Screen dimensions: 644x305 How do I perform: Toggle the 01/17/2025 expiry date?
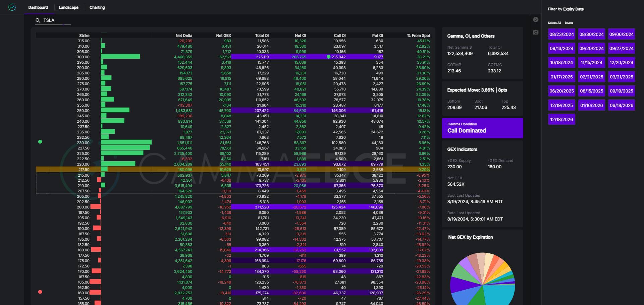click(x=561, y=77)
